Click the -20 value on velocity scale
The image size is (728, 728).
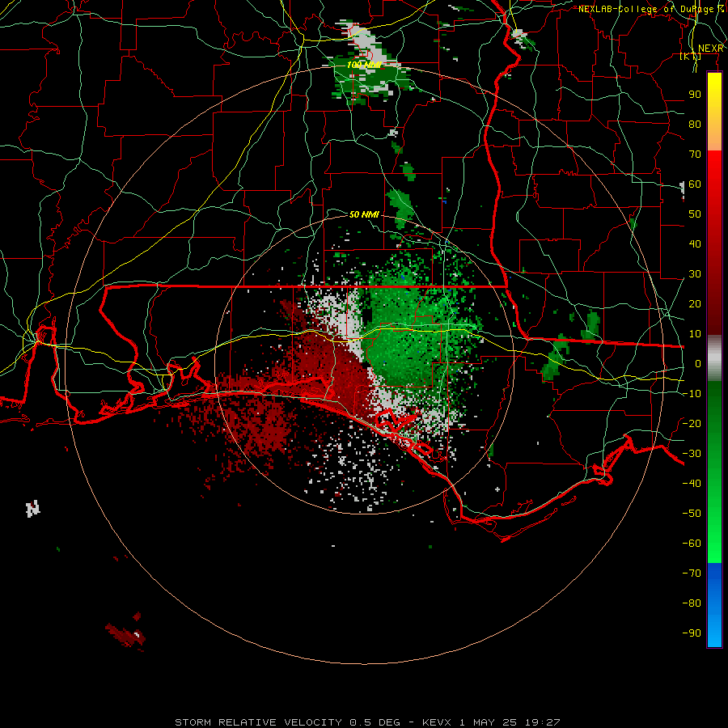(x=692, y=423)
